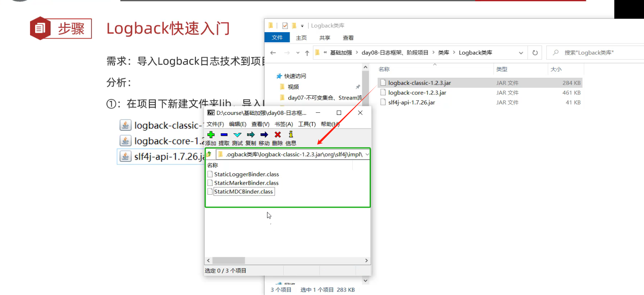The image size is (644, 295).
Task: Click the pin icon beside 视频
Action: pos(358,87)
